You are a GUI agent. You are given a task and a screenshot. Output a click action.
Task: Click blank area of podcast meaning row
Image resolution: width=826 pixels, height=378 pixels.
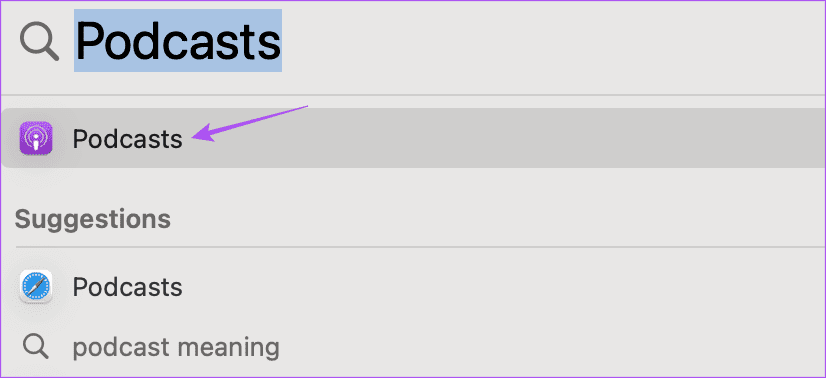(527, 347)
